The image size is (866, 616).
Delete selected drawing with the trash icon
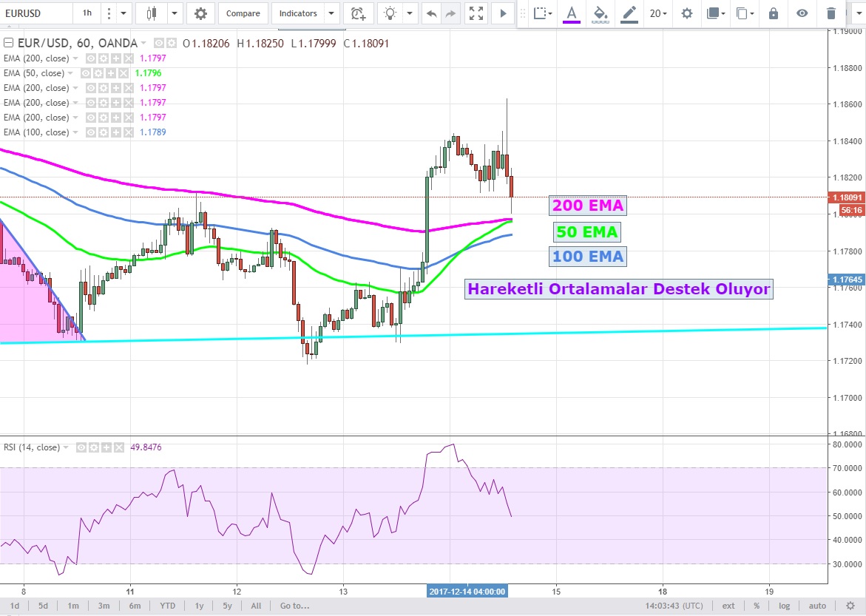point(831,13)
